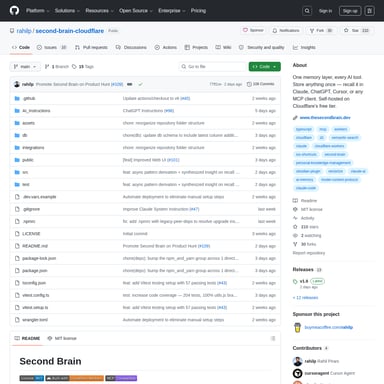
Task: Click the tag icon beside v1.8 release
Action: click(x=295, y=281)
